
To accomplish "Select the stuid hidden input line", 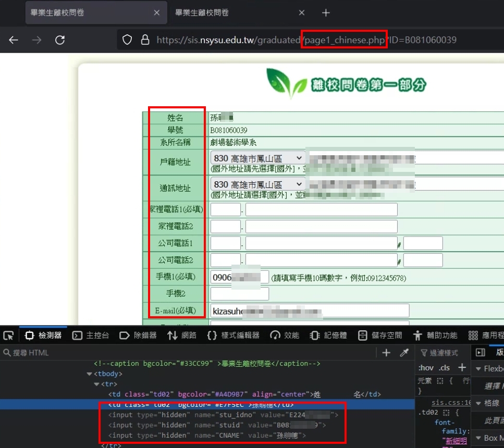I will (217, 426).
